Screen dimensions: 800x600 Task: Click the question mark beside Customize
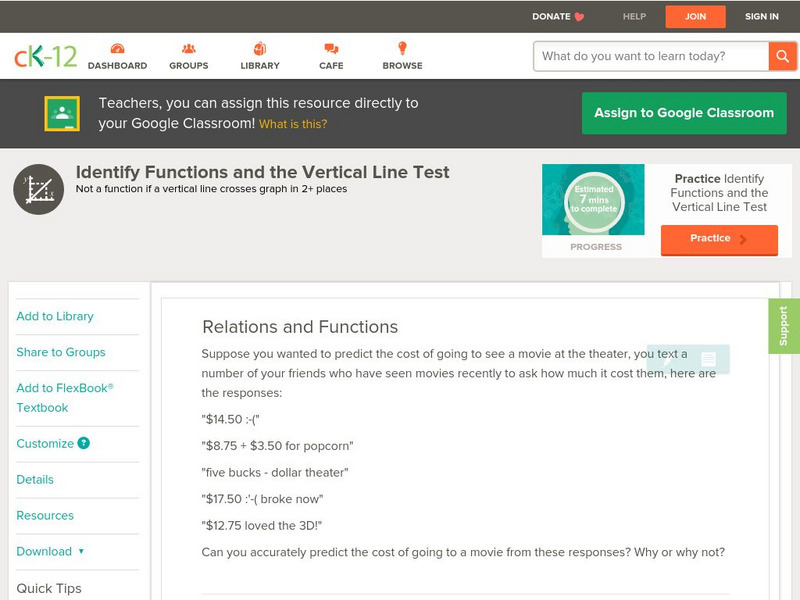click(84, 443)
